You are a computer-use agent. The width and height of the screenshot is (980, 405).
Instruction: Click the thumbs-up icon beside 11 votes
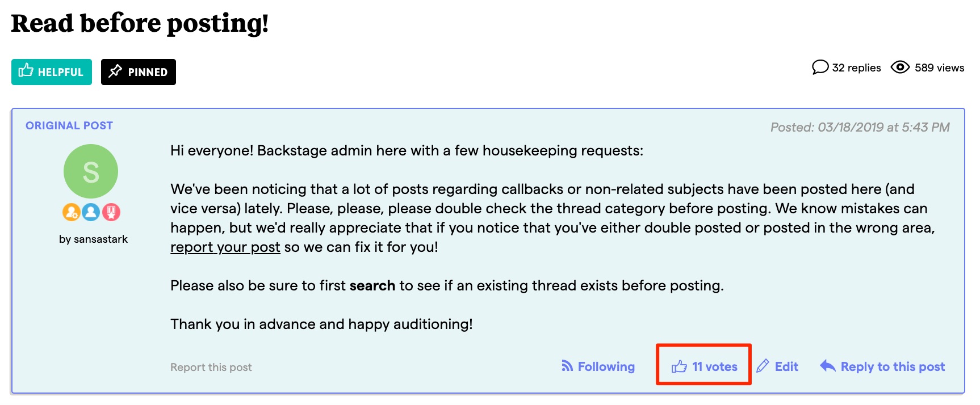pyautogui.click(x=679, y=366)
